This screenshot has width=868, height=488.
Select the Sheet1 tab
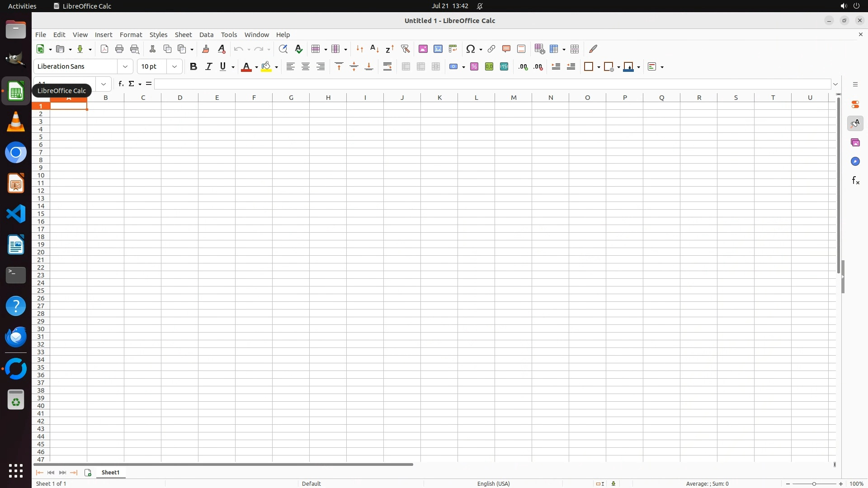click(x=110, y=473)
